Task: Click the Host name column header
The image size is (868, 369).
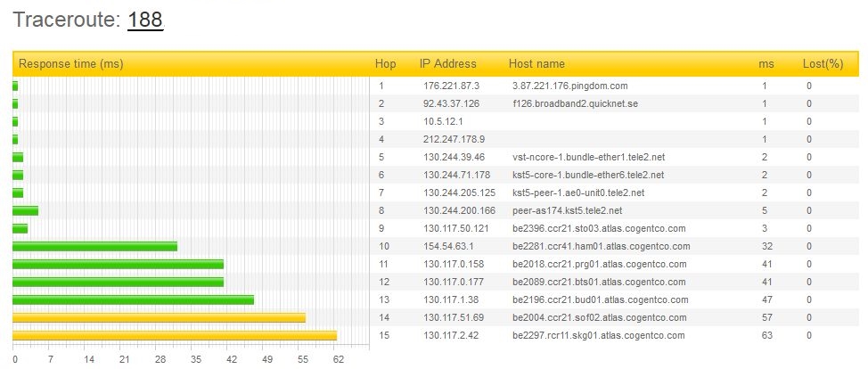Action: [x=536, y=63]
